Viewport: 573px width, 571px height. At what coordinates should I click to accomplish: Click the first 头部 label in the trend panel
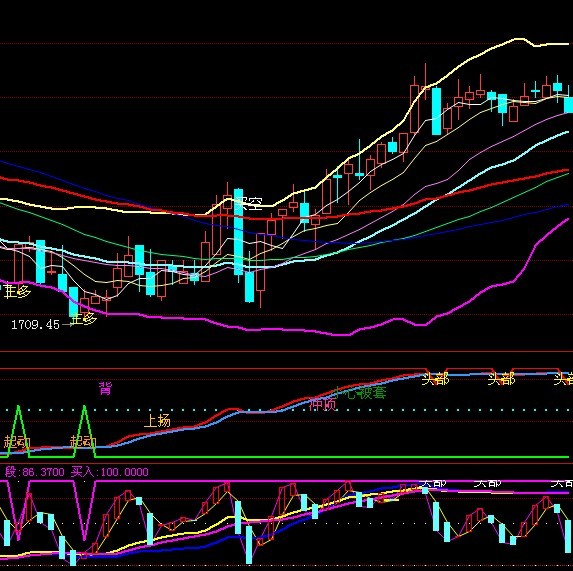point(435,379)
